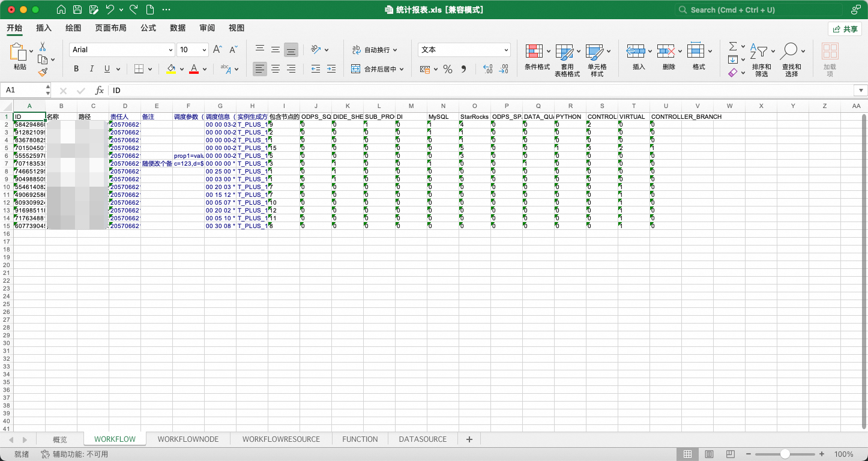Open Cell Styles (单元格样式)
Image resolution: width=868 pixels, height=461 pixels.
597,60
